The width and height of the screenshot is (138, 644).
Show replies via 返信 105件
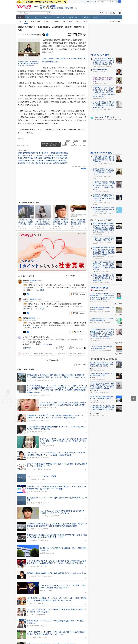click(27, 348)
